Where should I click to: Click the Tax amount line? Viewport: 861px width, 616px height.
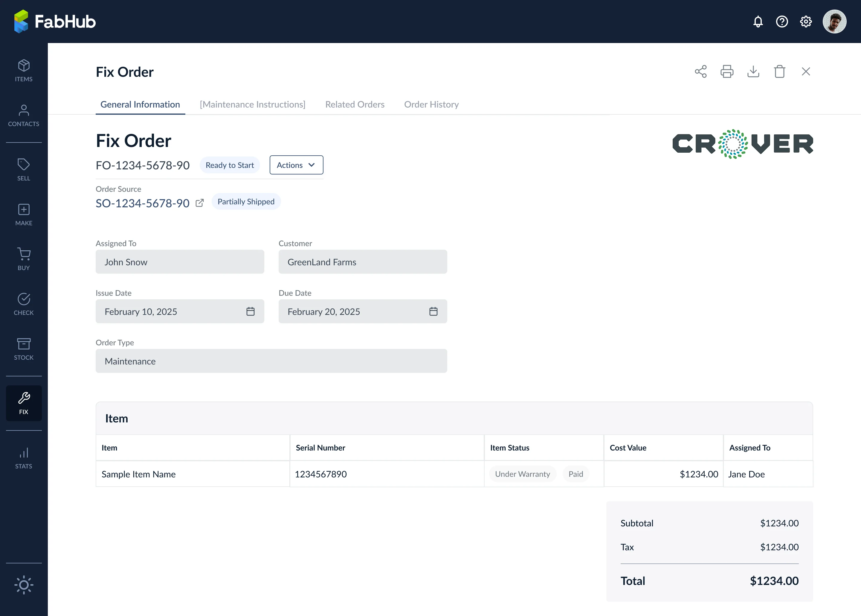tap(709, 547)
